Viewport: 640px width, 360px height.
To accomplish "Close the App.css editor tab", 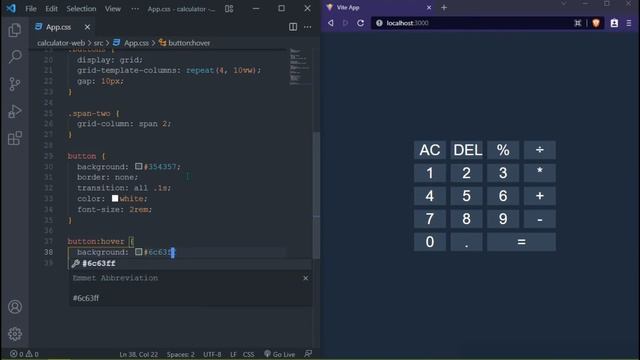I will 87,27.
